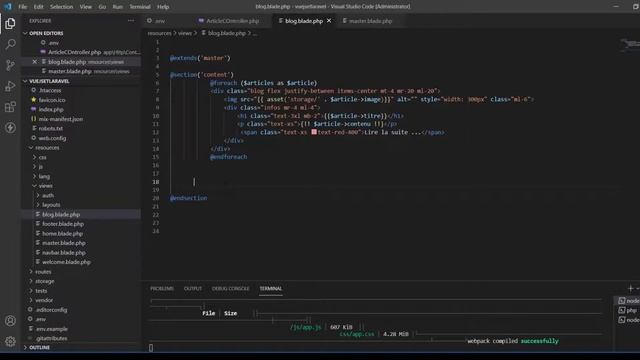The image size is (640, 360).
Task: Open web.config in the file tree
Action: click(52, 138)
